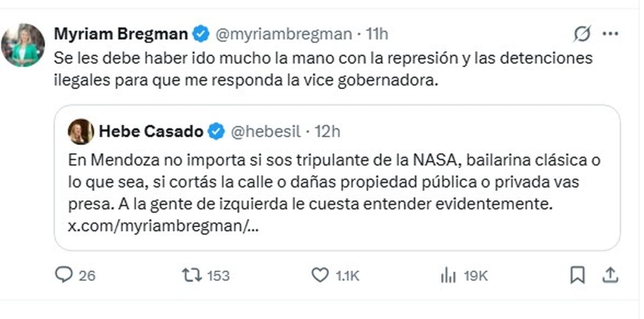644x319 pixels.
Task: Share the tweet via upload icon
Action: click(x=609, y=275)
